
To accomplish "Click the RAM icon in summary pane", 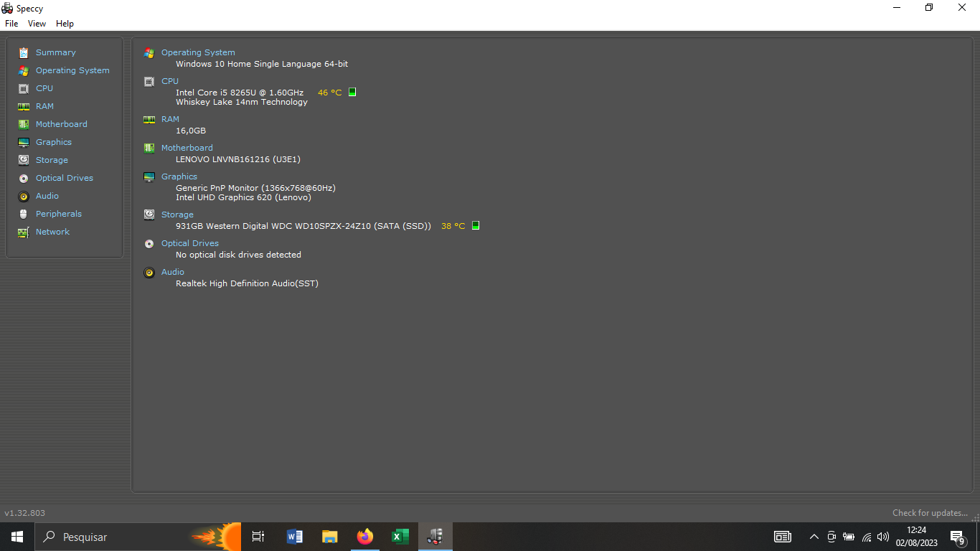I will (x=149, y=119).
